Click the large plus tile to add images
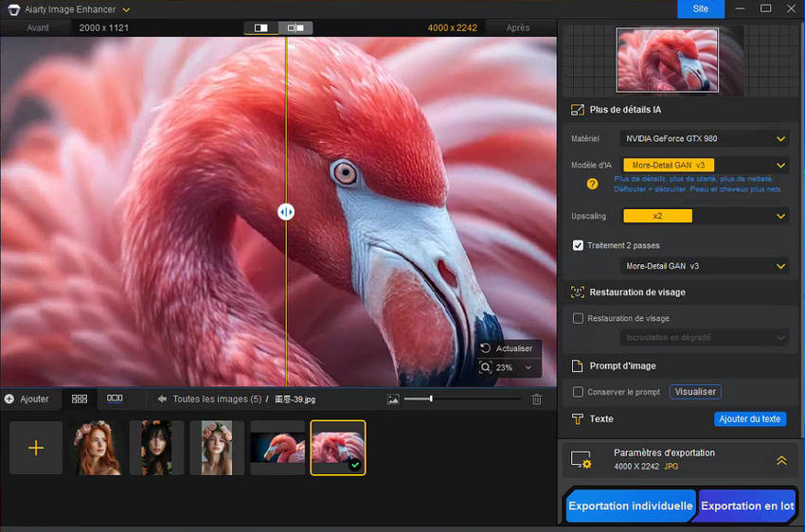Image resolution: width=805 pixels, height=532 pixels. click(36, 448)
